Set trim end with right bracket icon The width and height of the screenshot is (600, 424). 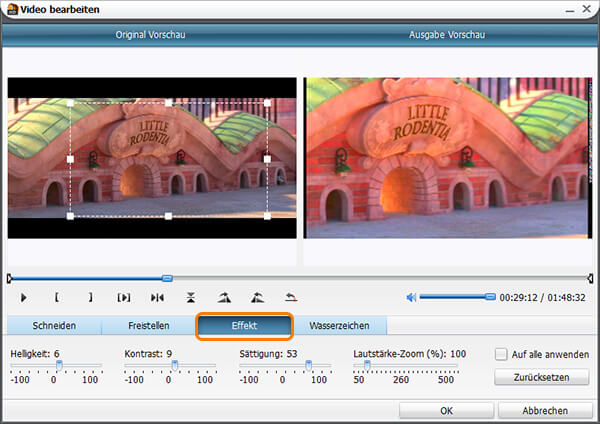coord(90,297)
